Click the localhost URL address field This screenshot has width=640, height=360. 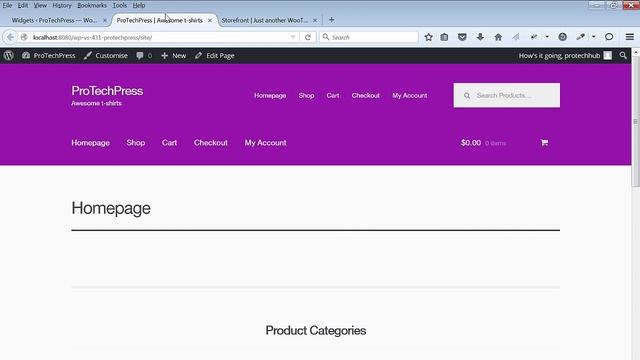[159, 37]
